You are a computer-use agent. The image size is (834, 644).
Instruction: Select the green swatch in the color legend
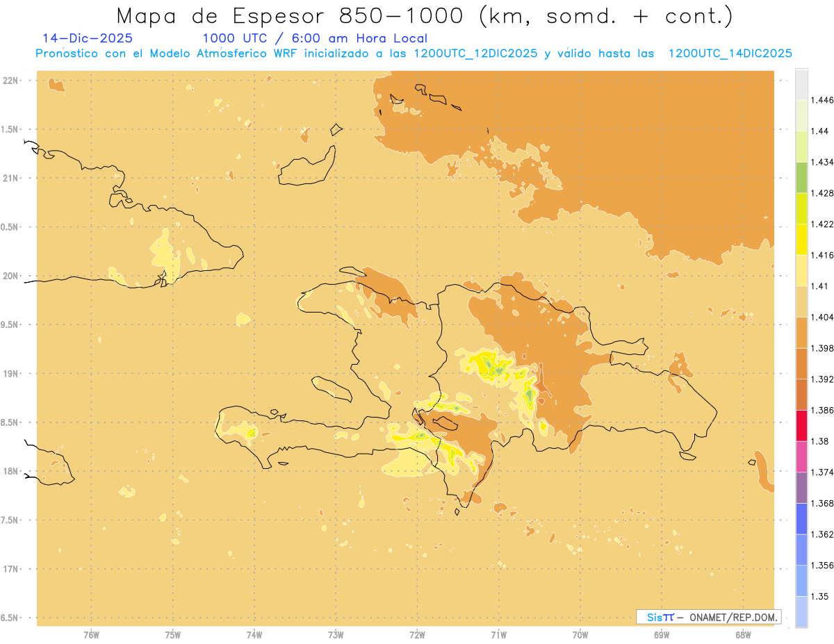801,177
